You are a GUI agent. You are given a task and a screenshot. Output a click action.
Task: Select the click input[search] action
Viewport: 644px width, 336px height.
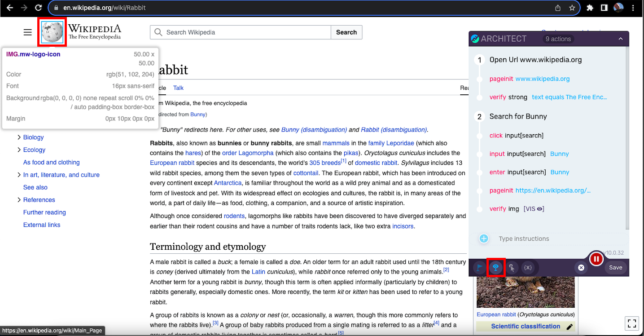tap(517, 136)
